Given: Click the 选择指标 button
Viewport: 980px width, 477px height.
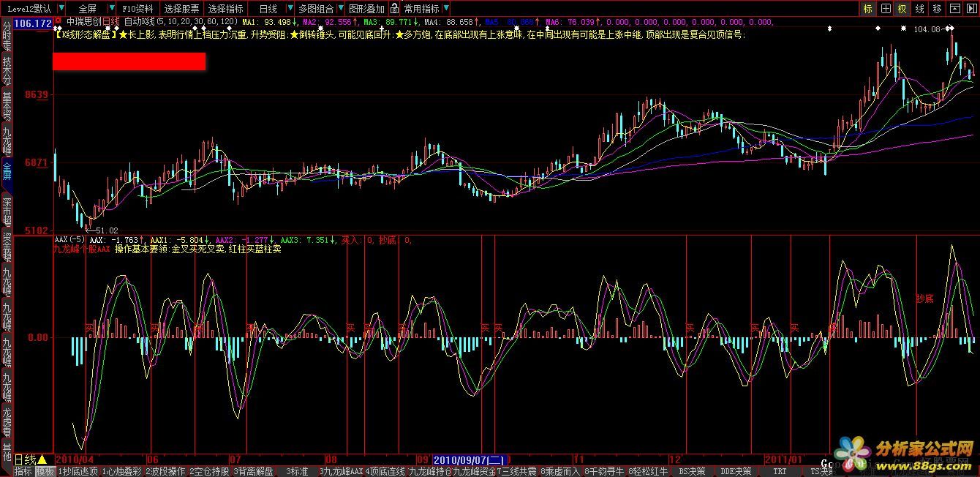Looking at the screenshot, I should pos(225,9).
